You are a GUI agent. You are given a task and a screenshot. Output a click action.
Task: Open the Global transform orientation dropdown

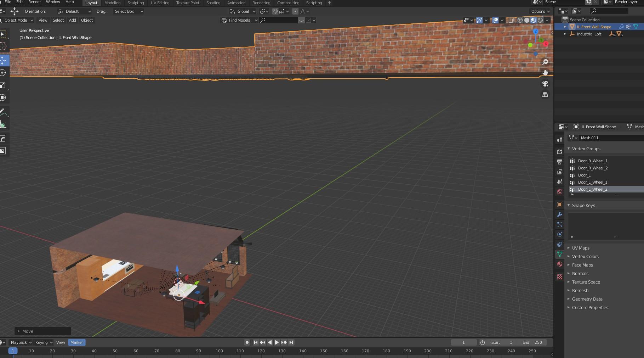pyautogui.click(x=243, y=11)
